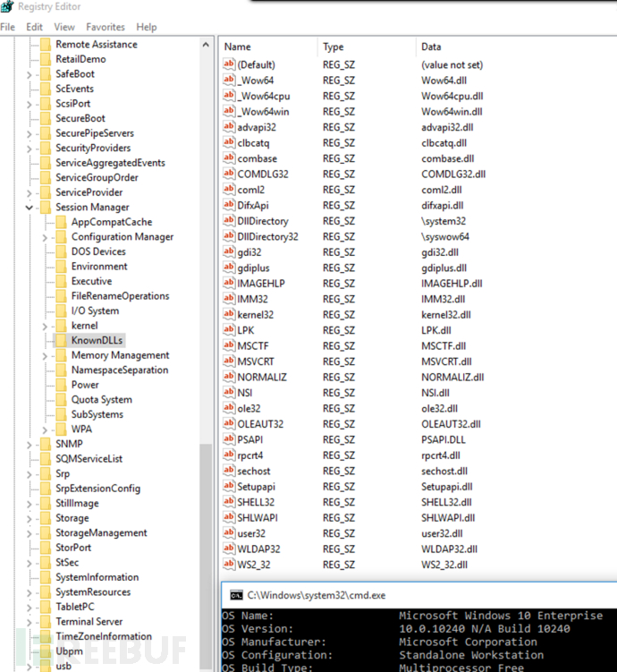Screen dimensions: 617x672
Task: Click the folder icon of Terminal Server key
Action: click(x=46, y=621)
